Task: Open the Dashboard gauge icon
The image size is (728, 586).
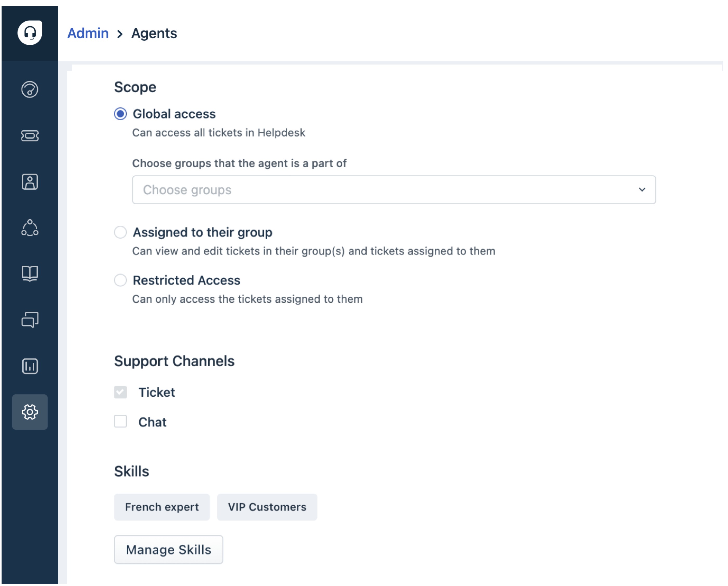Action: (x=30, y=90)
